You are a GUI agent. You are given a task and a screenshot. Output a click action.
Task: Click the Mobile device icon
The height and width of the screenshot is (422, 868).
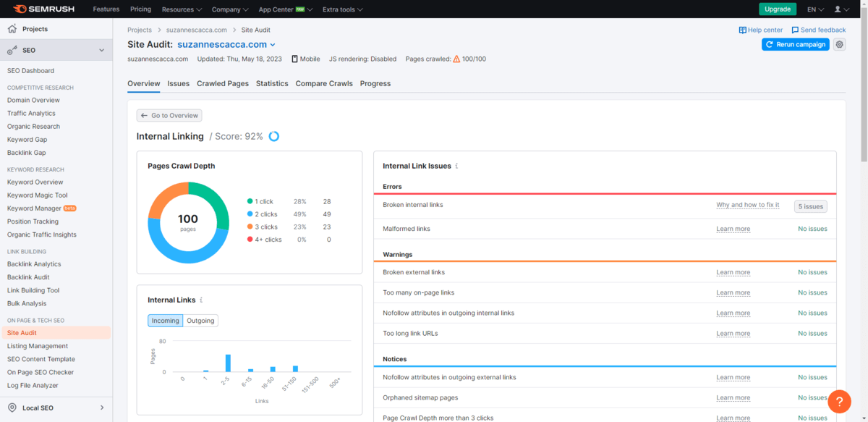pyautogui.click(x=294, y=59)
